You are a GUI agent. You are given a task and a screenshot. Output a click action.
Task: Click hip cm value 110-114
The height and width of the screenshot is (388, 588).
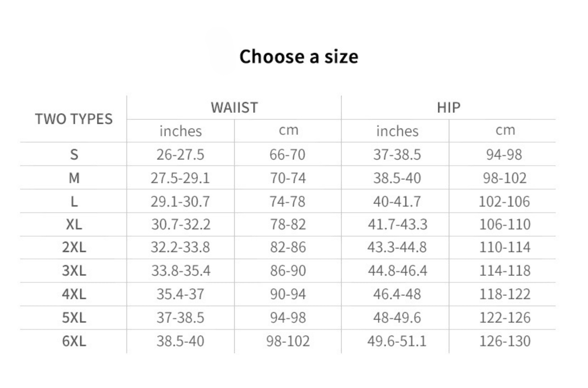pos(505,247)
